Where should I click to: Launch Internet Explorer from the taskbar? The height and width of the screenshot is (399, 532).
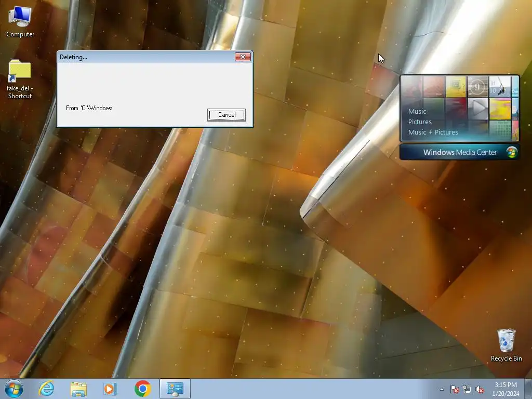tap(46, 389)
